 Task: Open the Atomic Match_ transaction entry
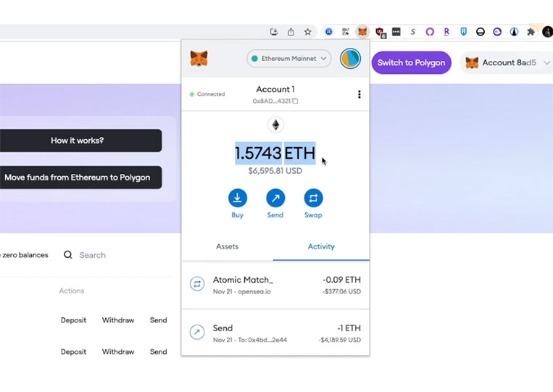275,285
